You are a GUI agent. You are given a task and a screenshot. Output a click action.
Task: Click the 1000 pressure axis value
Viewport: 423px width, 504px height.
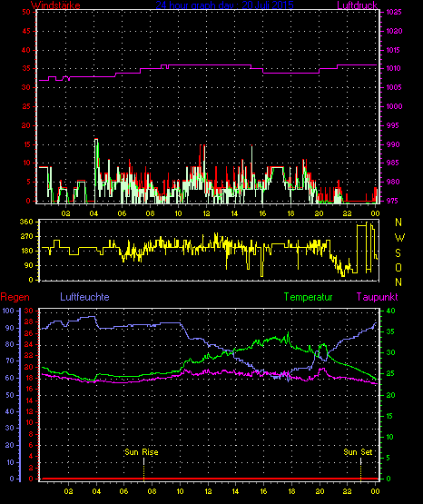click(394, 106)
